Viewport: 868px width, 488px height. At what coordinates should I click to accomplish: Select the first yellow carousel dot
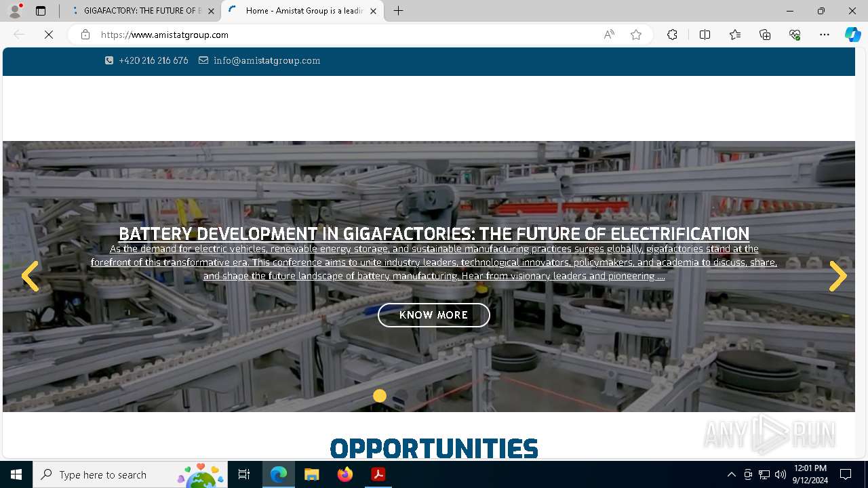(380, 396)
